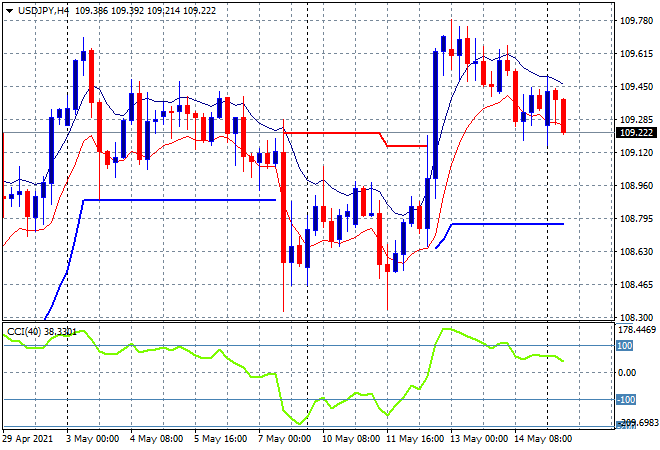Click the 7 May 00:00 time label

285,439
